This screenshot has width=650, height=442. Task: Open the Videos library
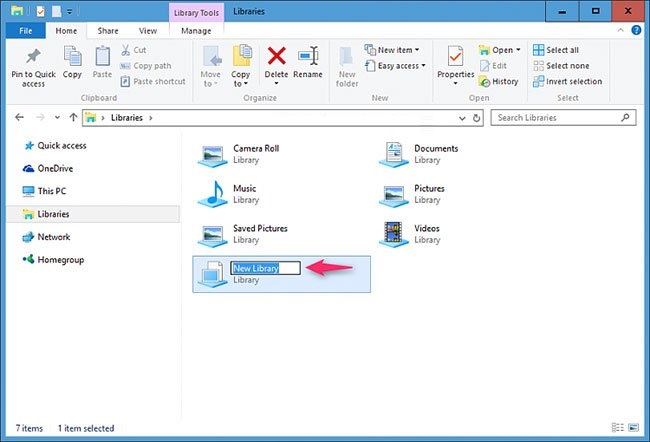tap(393, 233)
